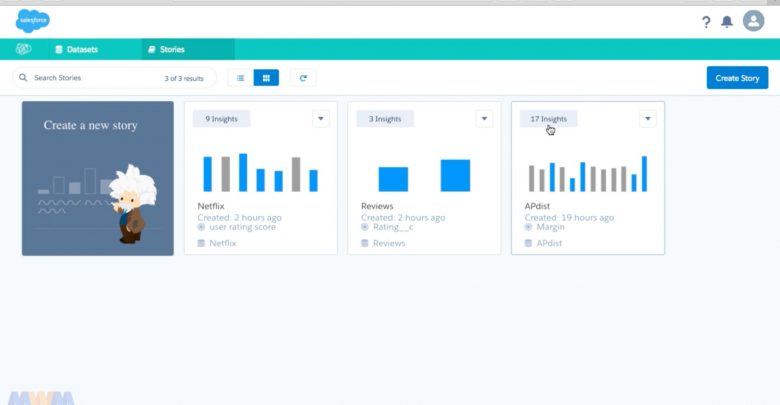The height and width of the screenshot is (405, 780).
Task: Click the search magnifier icon
Action: (x=23, y=78)
